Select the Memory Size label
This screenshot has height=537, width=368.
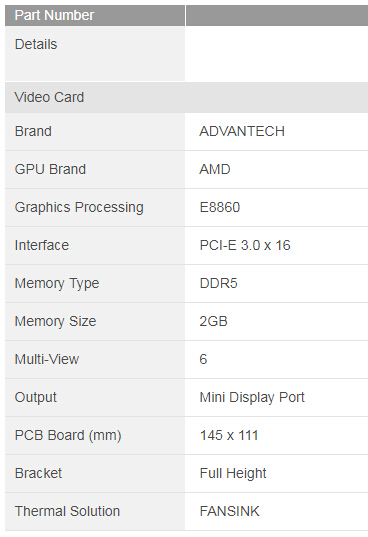[x=55, y=322]
